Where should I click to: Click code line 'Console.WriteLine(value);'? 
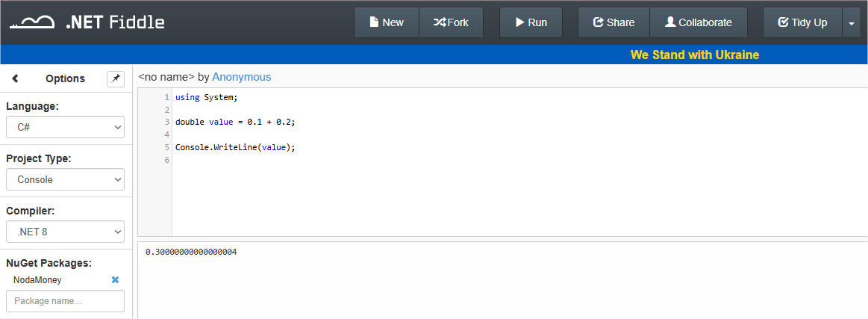point(235,147)
